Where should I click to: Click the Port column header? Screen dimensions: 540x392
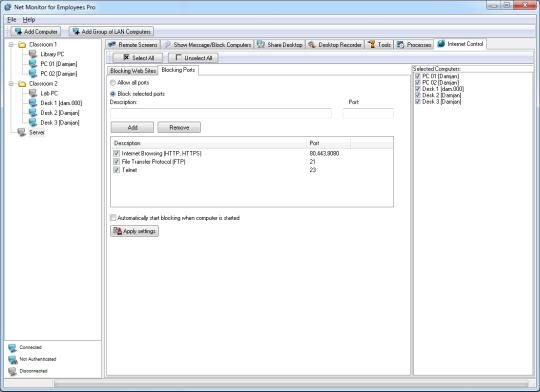(x=329, y=143)
